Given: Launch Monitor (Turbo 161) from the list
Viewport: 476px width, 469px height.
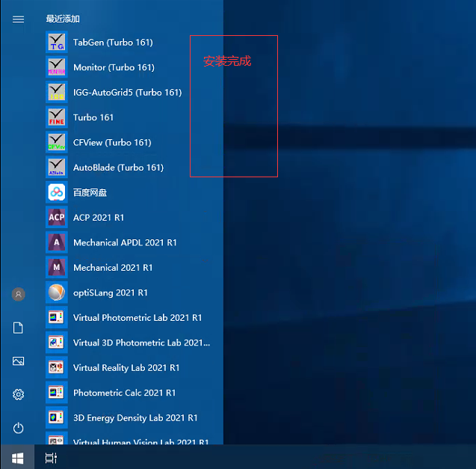Looking at the screenshot, I should coord(57,67).
